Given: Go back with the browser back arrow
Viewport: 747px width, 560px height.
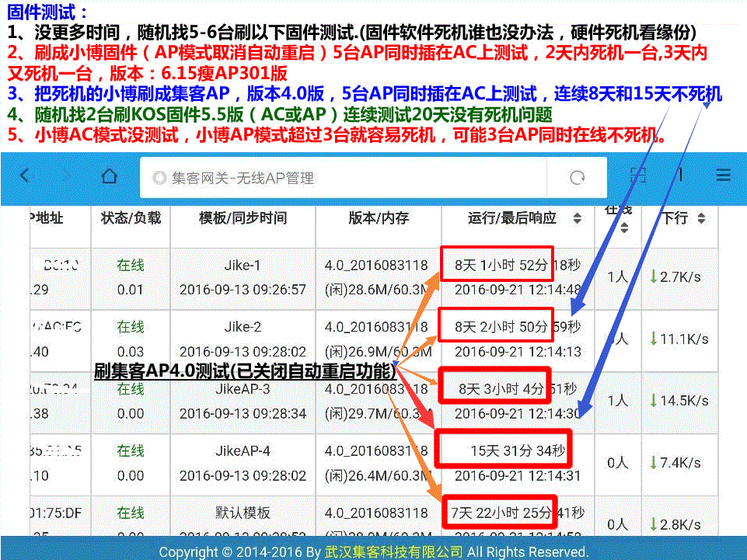Looking at the screenshot, I should 25,176.
